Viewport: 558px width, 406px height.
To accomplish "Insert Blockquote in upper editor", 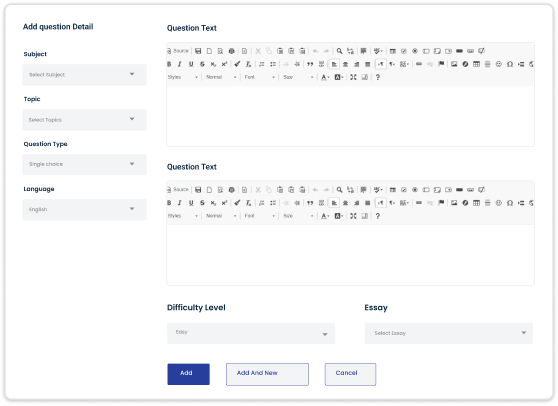I will (x=310, y=64).
